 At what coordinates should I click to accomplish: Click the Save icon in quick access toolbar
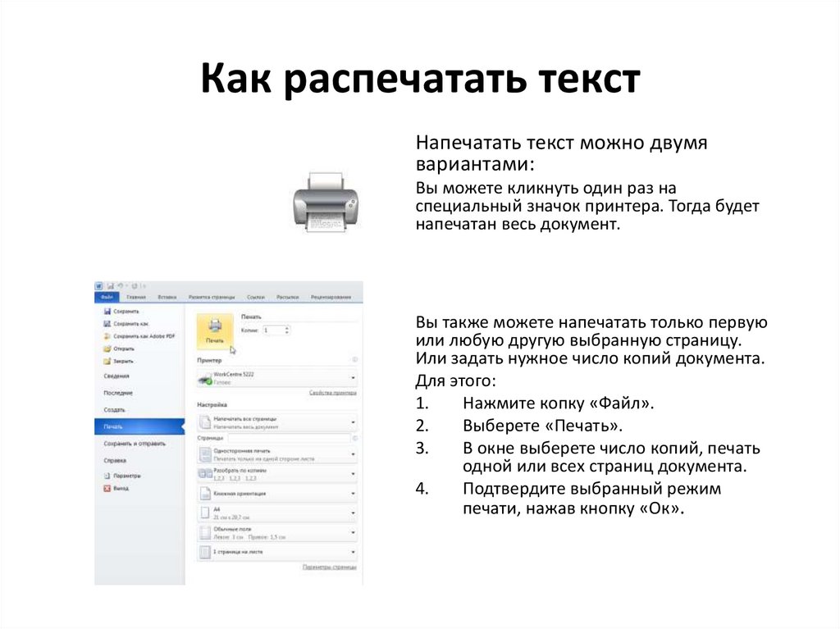pos(111,286)
